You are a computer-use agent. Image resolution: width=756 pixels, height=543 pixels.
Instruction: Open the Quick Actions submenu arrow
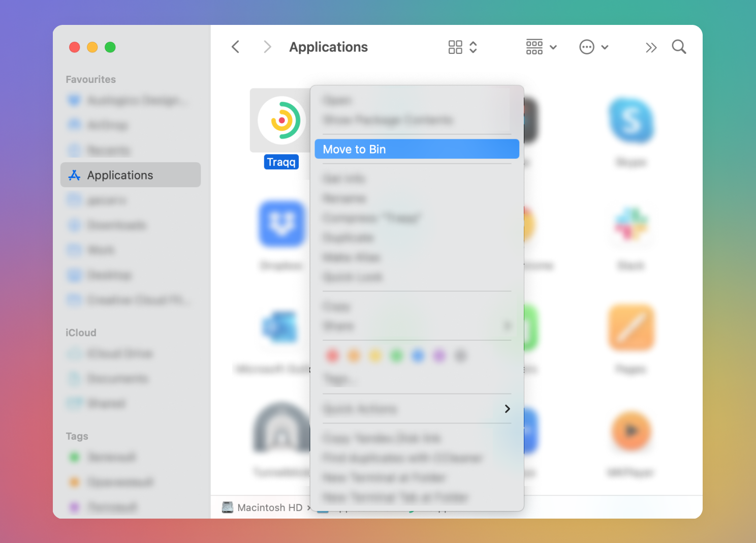[507, 409]
